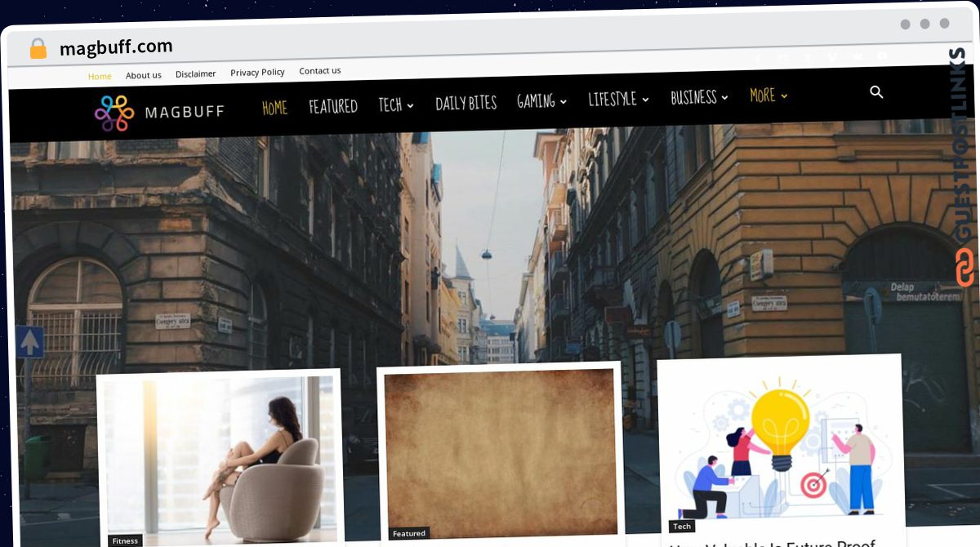Open the Privacy Policy link
The height and width of the screenshot is (547, 980).
point(257,72)
